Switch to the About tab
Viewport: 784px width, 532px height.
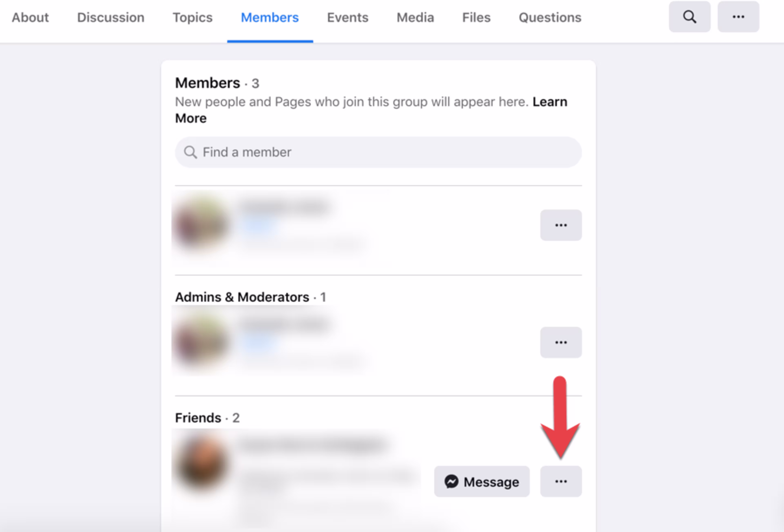(30, 17)
